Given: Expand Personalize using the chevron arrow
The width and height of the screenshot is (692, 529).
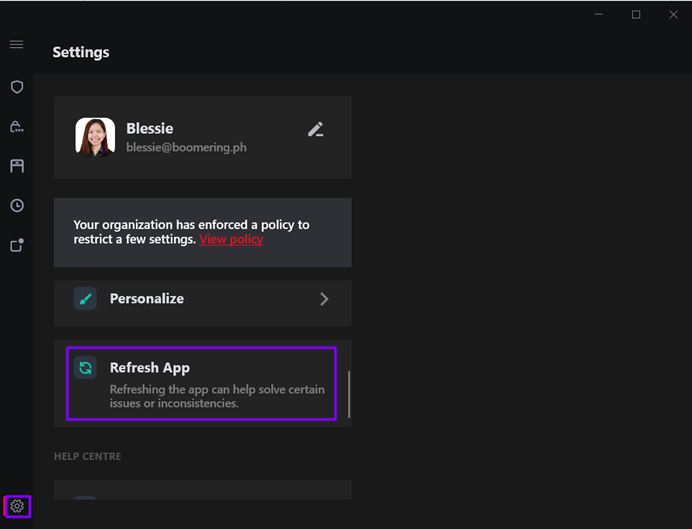Looking at the screenshot, I should pyautogui.click(x=324, y=298).
